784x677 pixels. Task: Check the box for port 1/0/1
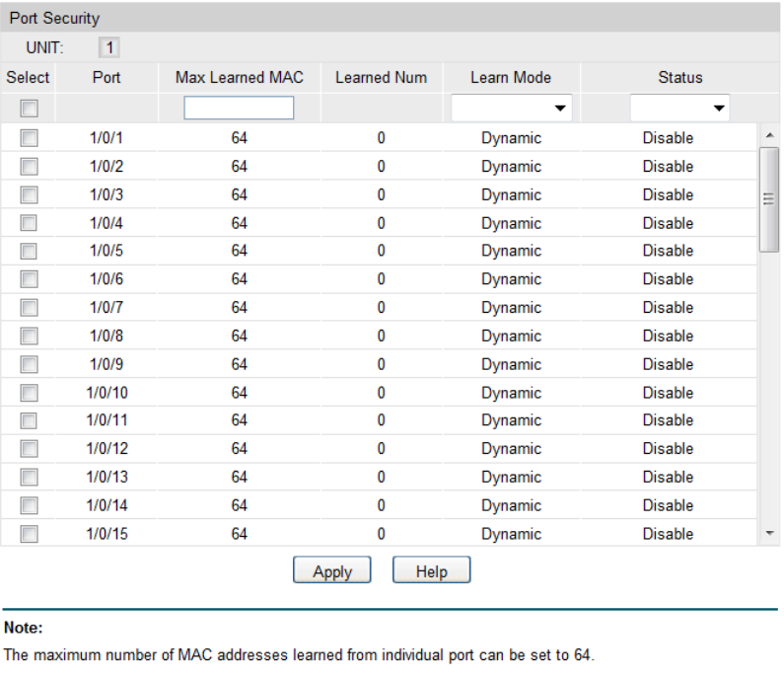coord(29,138)
